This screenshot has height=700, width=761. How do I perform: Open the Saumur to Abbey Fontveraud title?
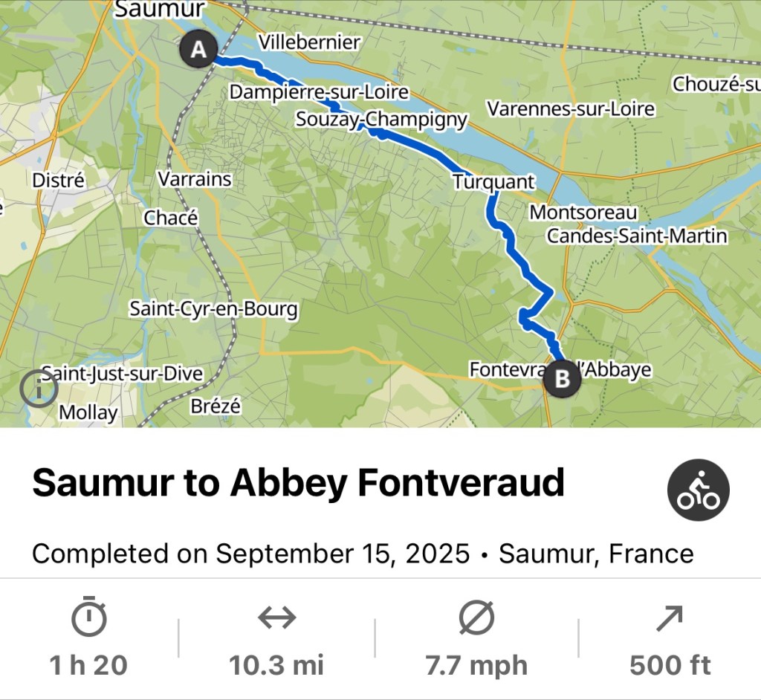298,484
